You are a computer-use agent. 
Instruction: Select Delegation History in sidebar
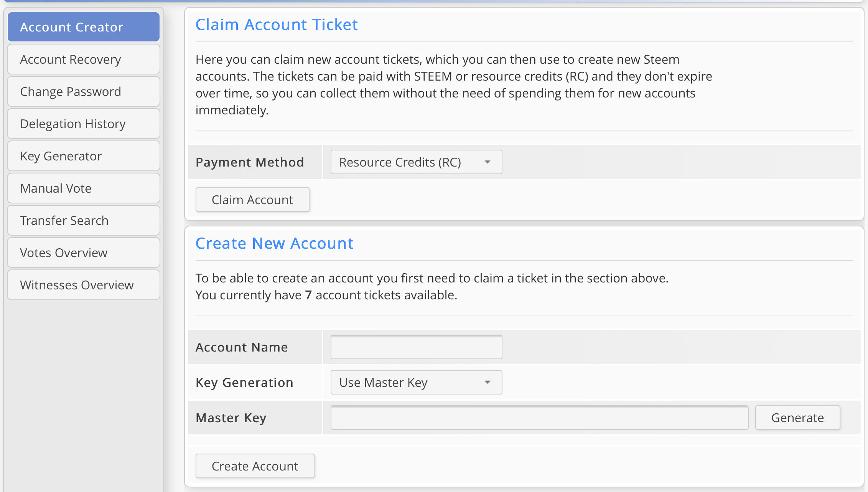click(x=83, y=124)
